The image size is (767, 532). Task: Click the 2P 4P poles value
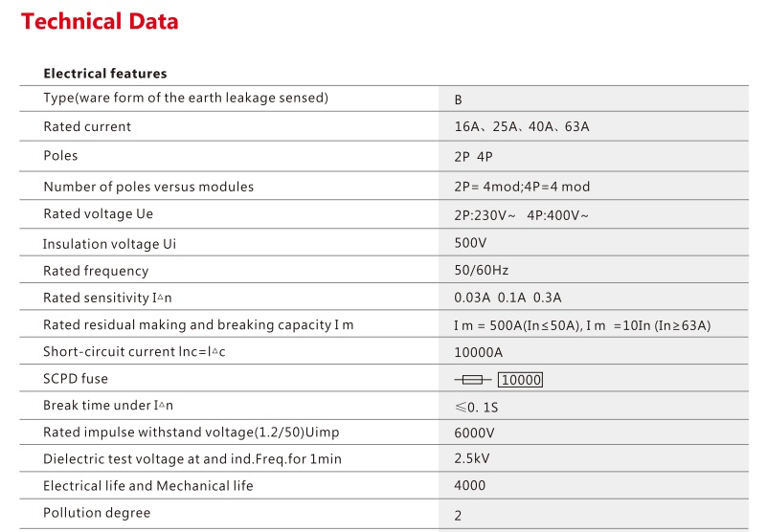(x=473, y=157)
